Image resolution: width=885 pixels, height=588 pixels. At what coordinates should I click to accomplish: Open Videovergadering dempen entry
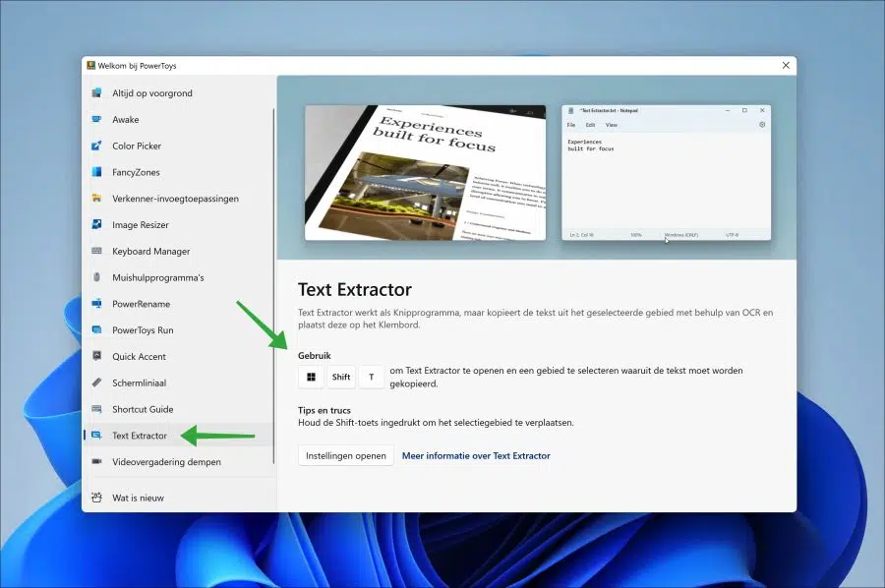(178, 461)
